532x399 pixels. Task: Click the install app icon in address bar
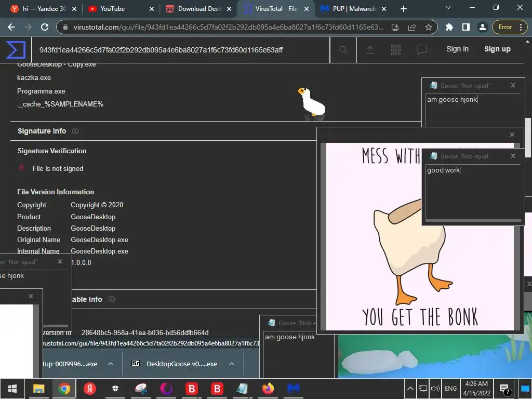coord(395,27)
